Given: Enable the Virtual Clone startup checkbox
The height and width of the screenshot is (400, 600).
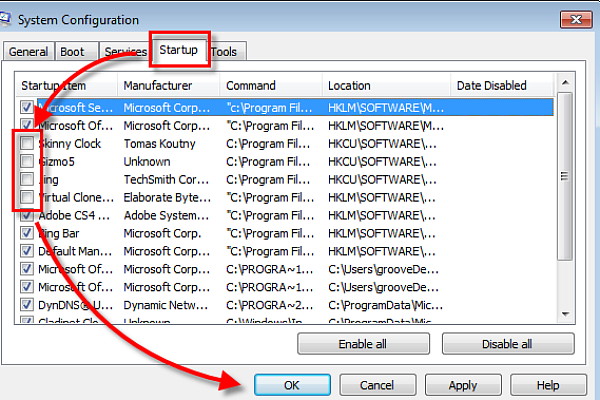Looking at the screenshot, I should tap(27, 197).
